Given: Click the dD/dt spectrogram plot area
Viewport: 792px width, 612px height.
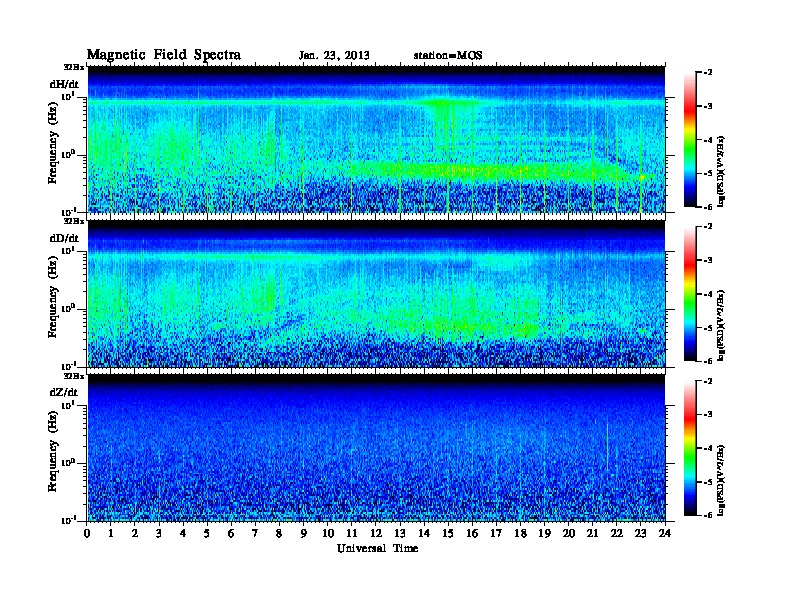Looking at the screenshot, I should point(376,293).
